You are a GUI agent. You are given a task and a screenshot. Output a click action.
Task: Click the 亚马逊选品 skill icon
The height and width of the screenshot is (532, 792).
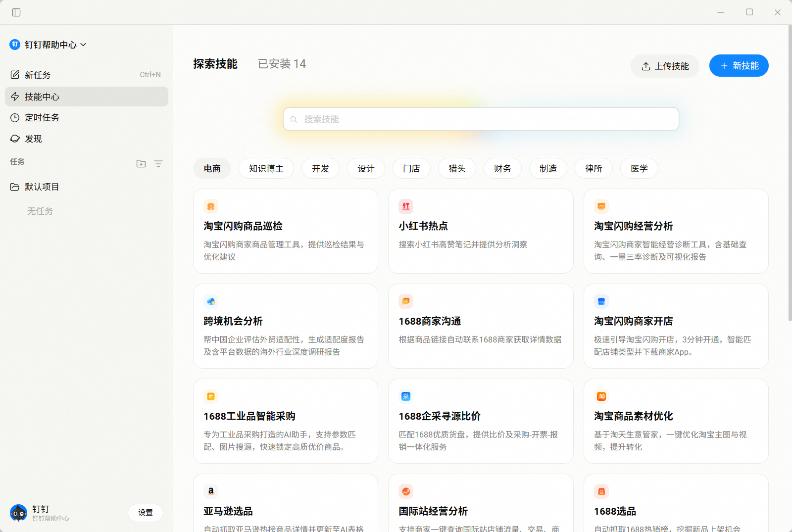pos(211,491)
